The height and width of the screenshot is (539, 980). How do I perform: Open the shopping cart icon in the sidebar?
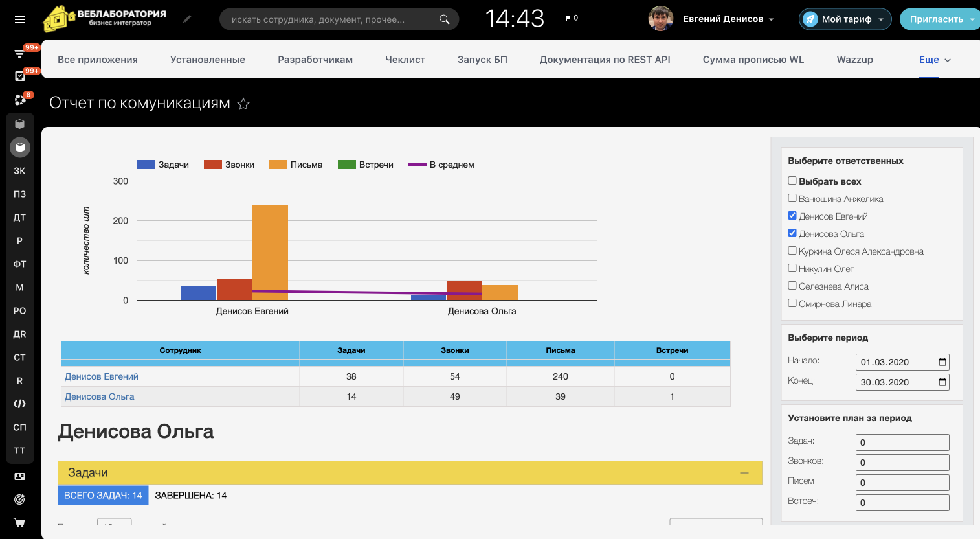[19, 522]
